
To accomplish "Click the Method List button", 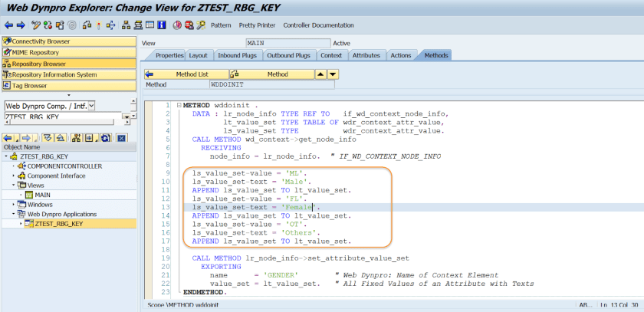I will coord(186,74).
